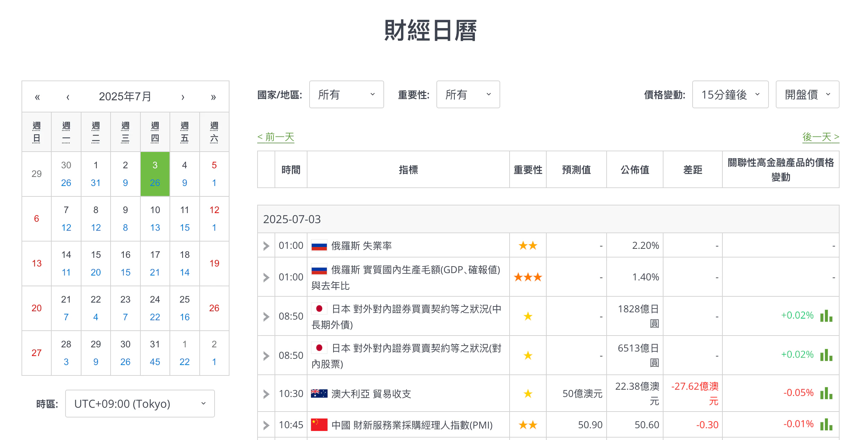Image resolution: width=868 pixels, height=440 pixels.
Task: Click bar chart icon in Australia trade balance row
Action: pos(826,393)
